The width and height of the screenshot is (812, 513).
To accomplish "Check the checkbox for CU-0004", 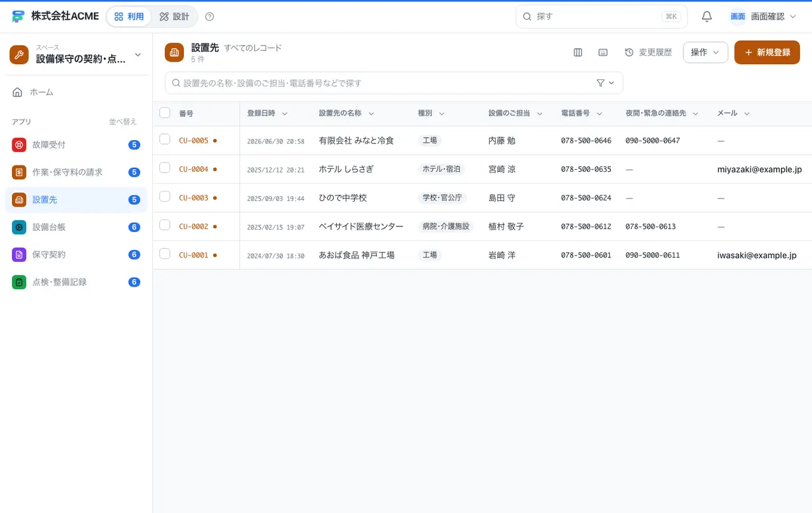I will point(165,167).
